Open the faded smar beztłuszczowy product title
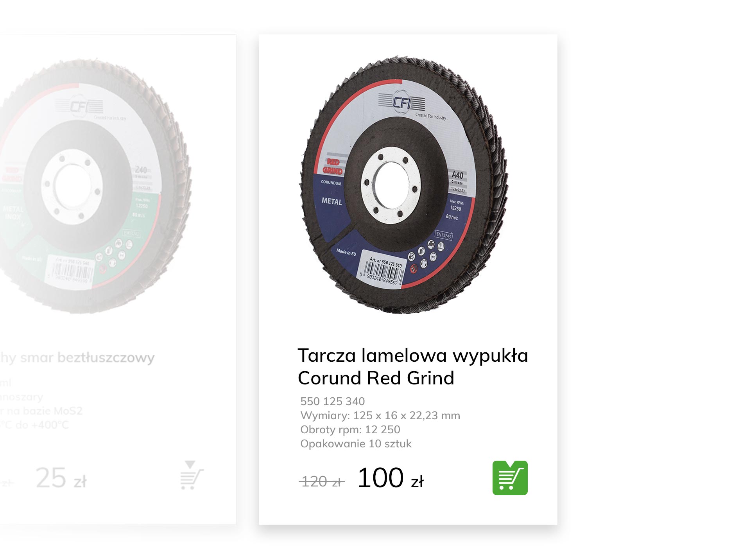Image resolution: width=749 pixels, height=560 pixels. pos(77,357)
